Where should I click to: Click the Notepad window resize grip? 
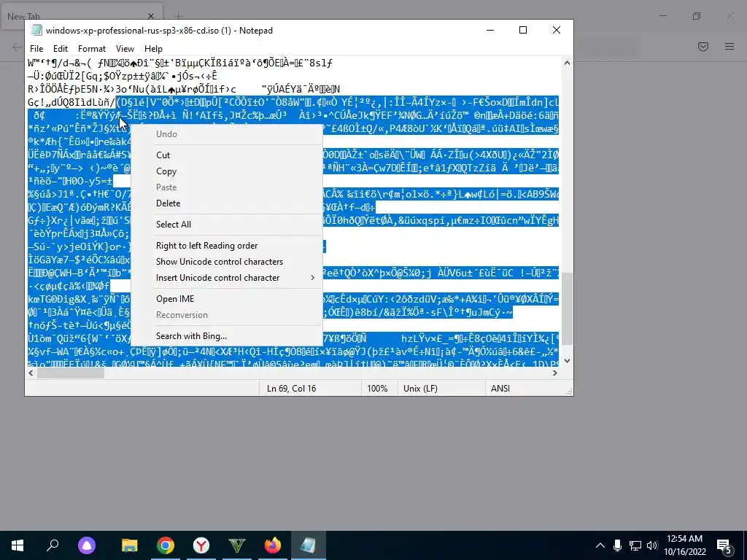coord(569,392)
